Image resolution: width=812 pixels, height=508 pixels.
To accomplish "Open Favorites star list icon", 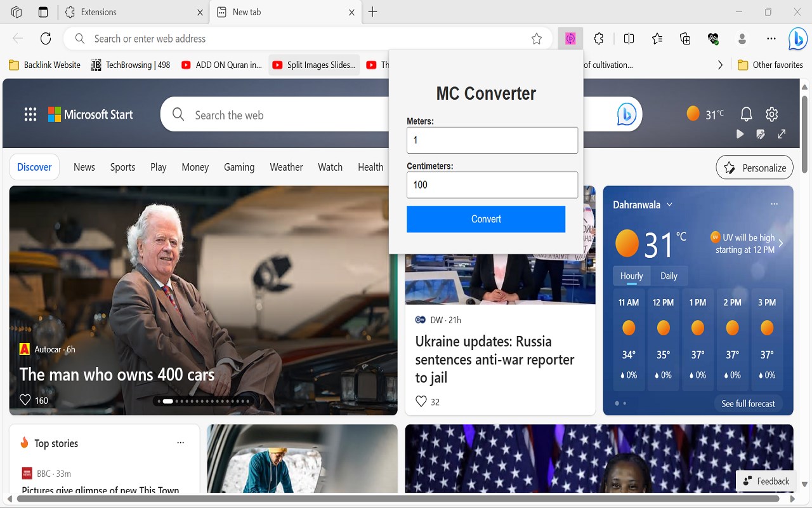I will click(x=657, y=39).
